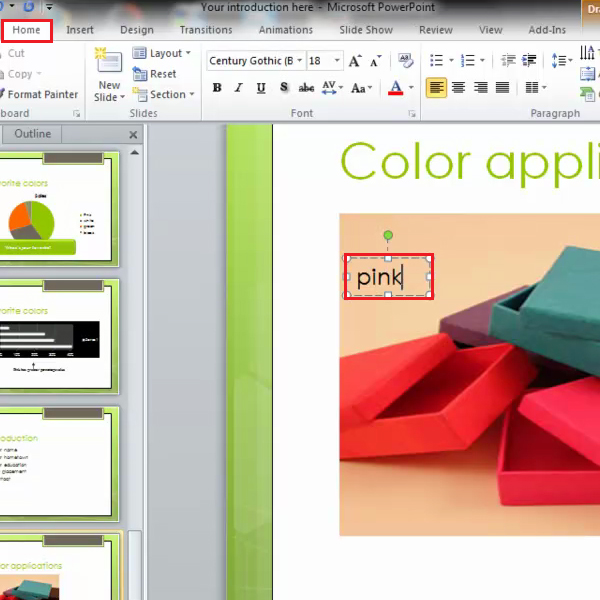Open the Layout dropdown

pos(161,53)
